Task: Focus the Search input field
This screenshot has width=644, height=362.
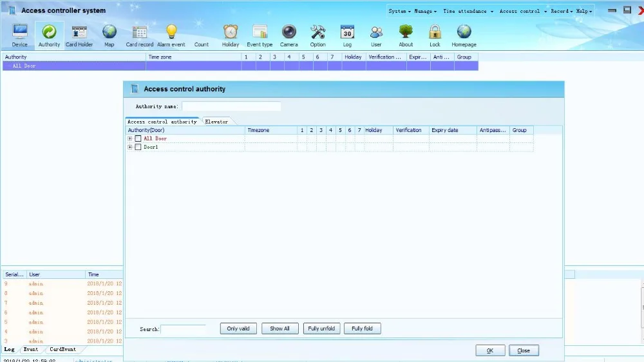Action: pyautogui.click(x=183, y=329)
